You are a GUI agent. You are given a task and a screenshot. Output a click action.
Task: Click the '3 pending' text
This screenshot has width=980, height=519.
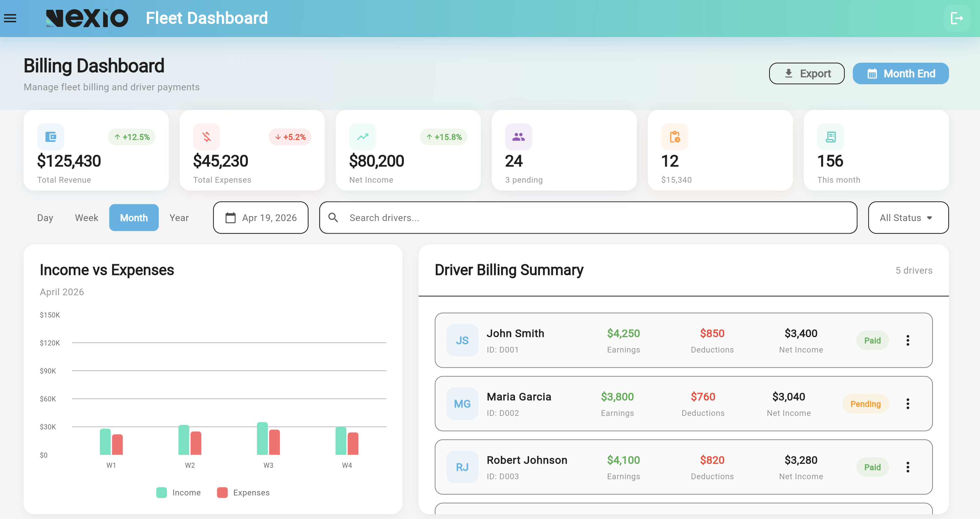click(x=524, y=180)
